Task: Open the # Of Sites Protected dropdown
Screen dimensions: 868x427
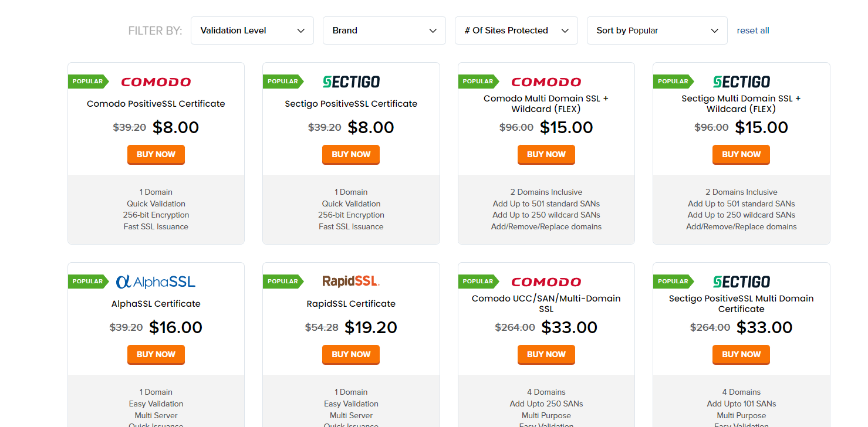Action: (516, 30)
